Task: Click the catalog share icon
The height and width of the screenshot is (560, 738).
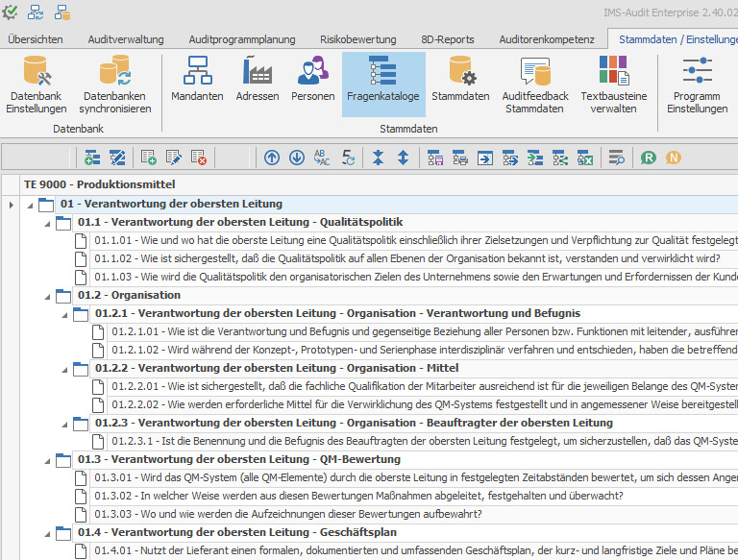Action: 560,158
